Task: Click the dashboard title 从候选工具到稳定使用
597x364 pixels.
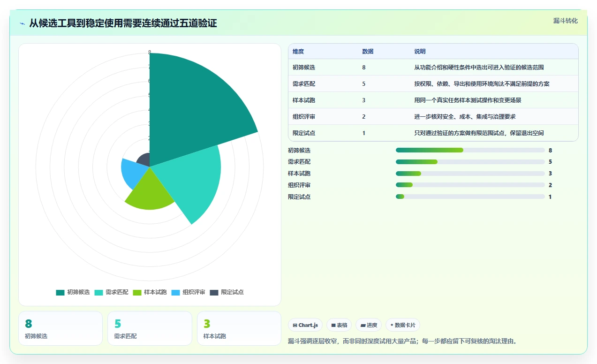Action: 123,23
